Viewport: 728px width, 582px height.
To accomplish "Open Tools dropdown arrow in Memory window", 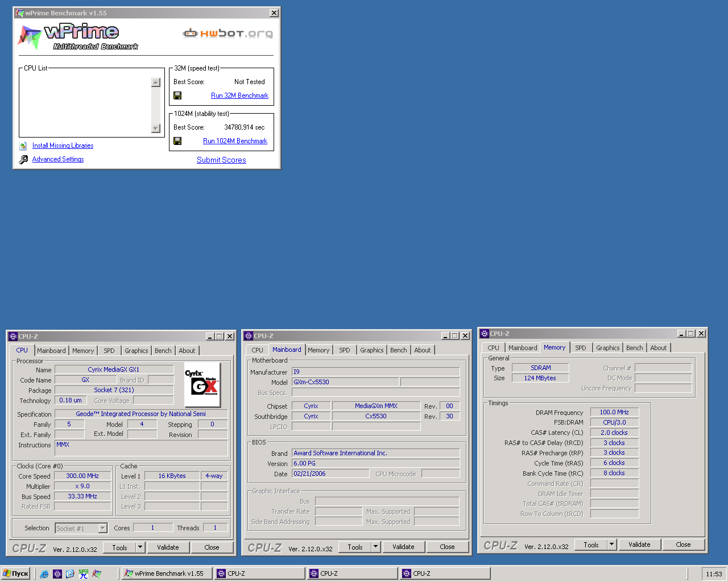I will point(611,544).
